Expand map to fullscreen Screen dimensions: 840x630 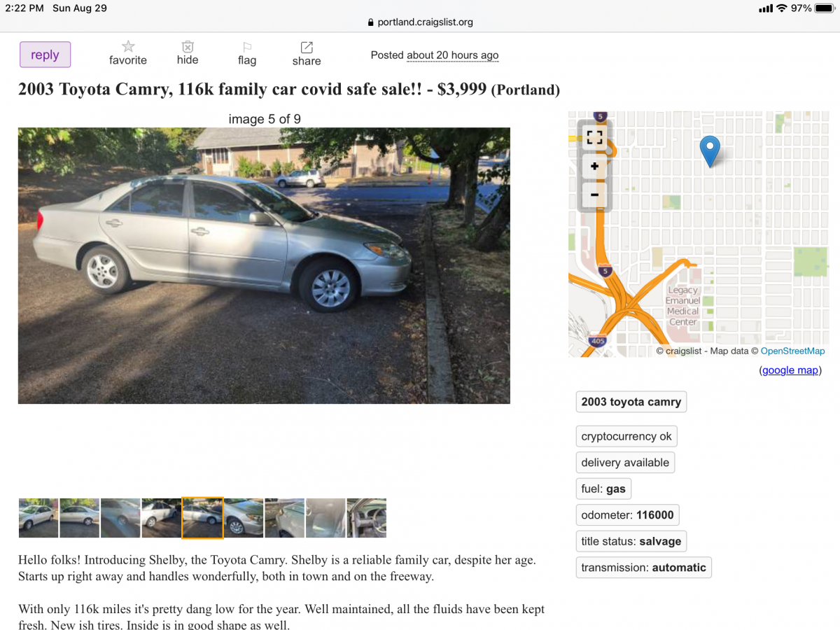pyautogui.click(x=594, y=138)
